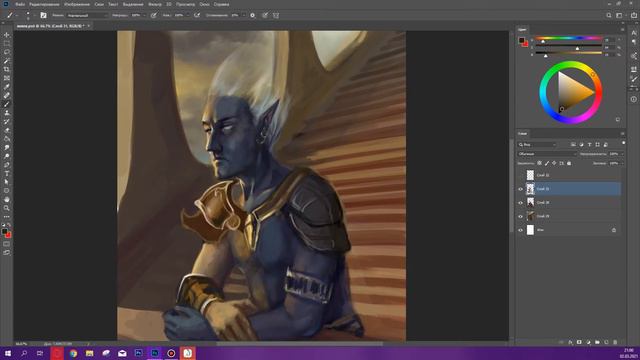Select the Healing Brush tool
This screenshot has height=360, width=640.
(x=7, y=96)
